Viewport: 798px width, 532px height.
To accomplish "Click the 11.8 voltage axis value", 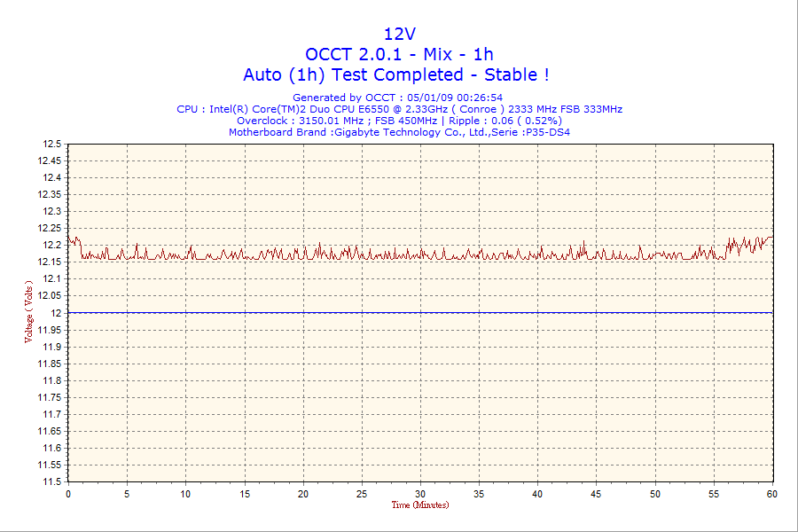I will (x=52, y=380).
